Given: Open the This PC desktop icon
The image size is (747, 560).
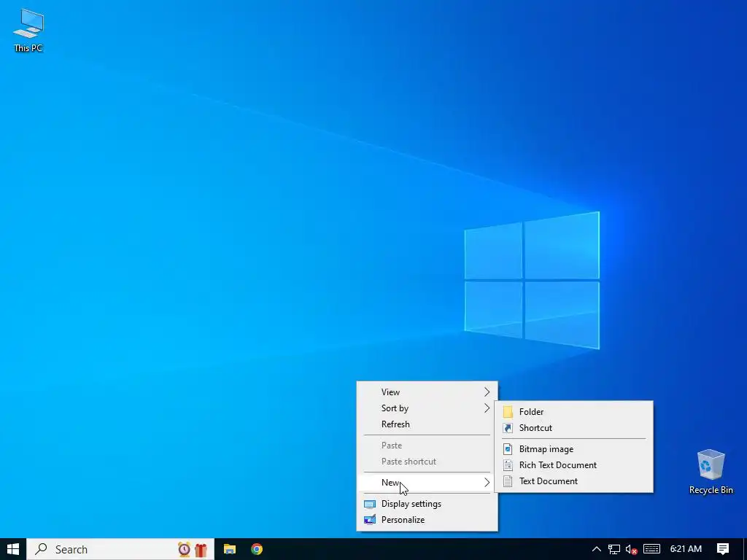Looking at the screenshot, I should pyautogui.click(x=28, y=31).
